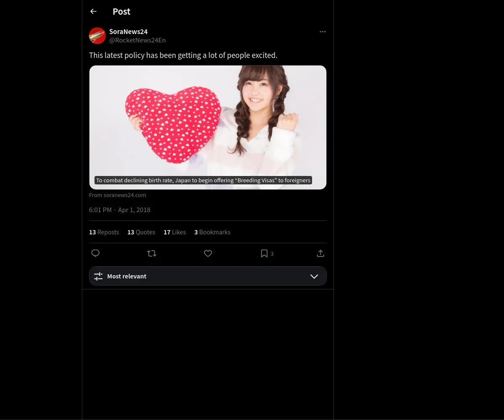The image size is (504, 420).
Task: Open the 17 Likes list
Action: 175,232
